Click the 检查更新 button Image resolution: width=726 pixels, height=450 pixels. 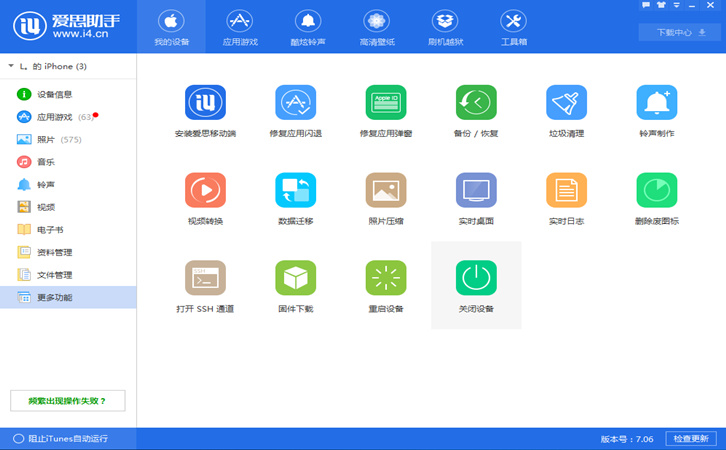[692, 439]
